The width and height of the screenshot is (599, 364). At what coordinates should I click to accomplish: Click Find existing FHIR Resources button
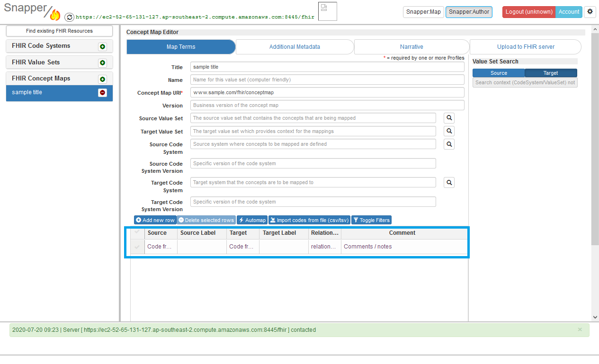coord(59,31)
